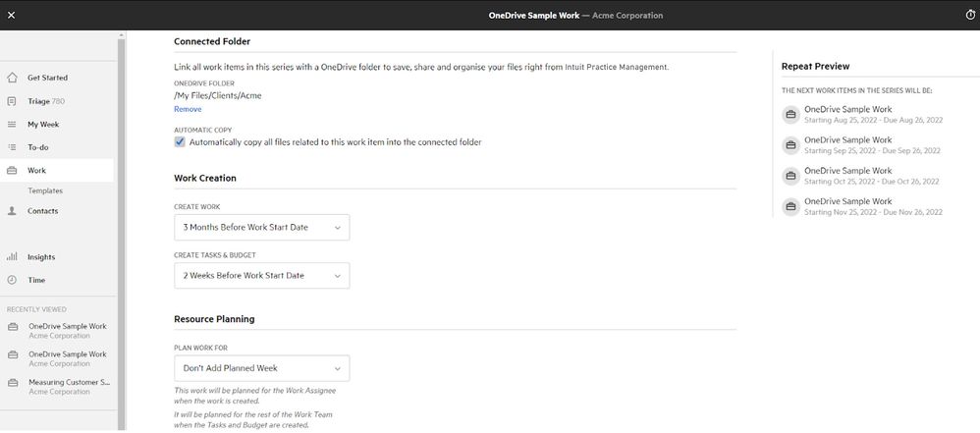Click briefcase icon for Aug 25 work item

pyautogui.click(x=789, y=114)
